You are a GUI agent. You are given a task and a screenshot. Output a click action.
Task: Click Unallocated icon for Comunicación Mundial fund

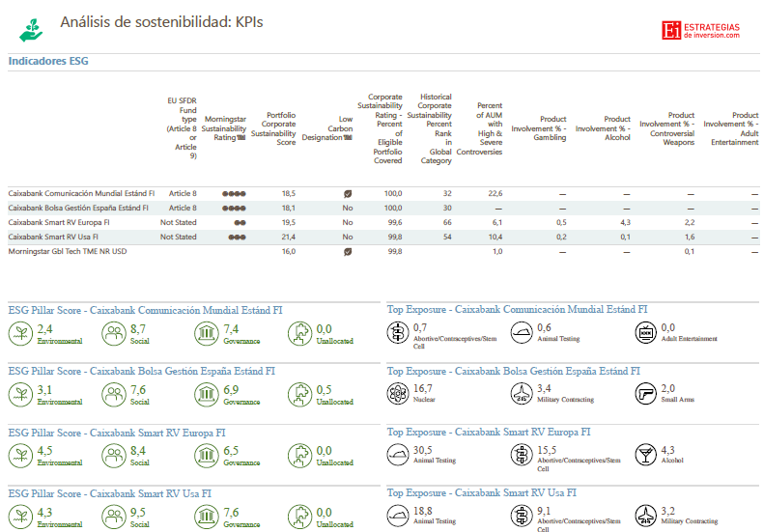click(x=299, y=333)
